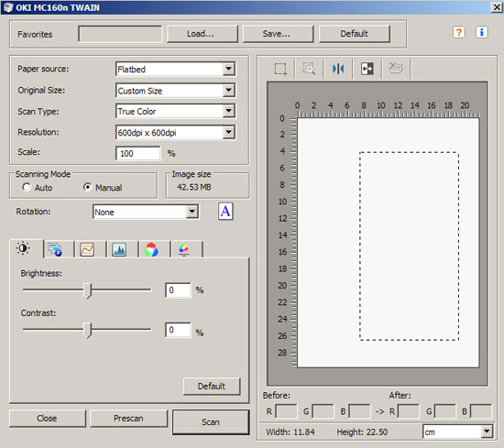Open the Resolution dropdown

(176, 133)
